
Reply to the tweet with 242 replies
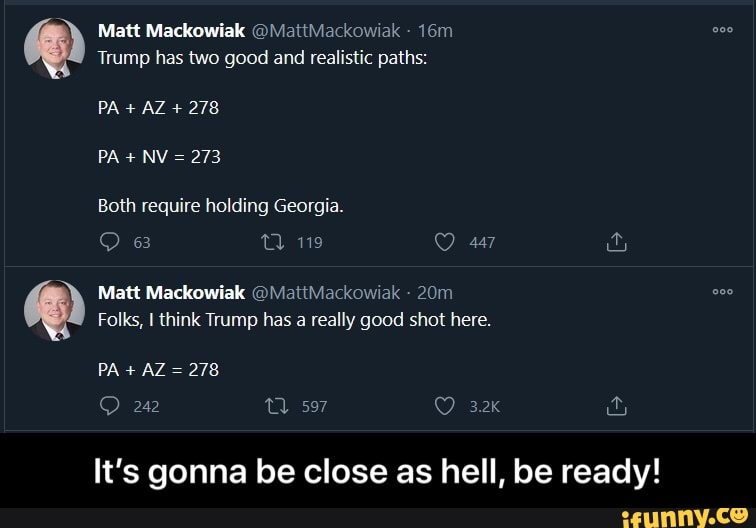108,406
